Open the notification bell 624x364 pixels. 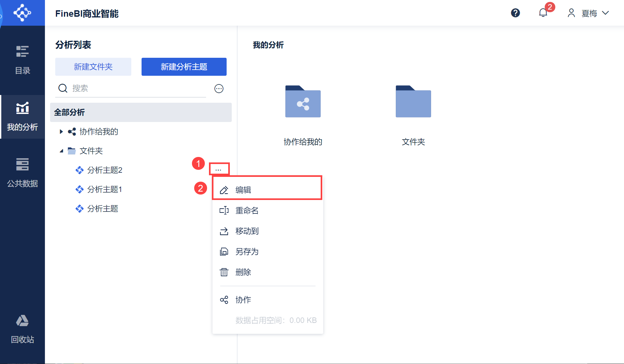543,13
